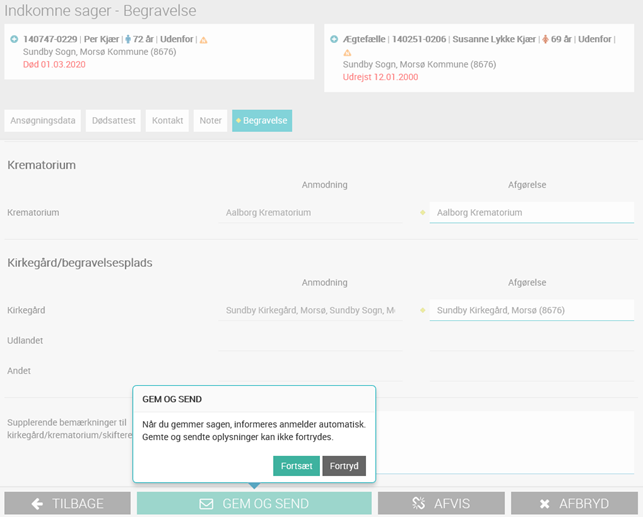
Task: Click CPR number 140747-0229
Action: [x=50, y=39]
